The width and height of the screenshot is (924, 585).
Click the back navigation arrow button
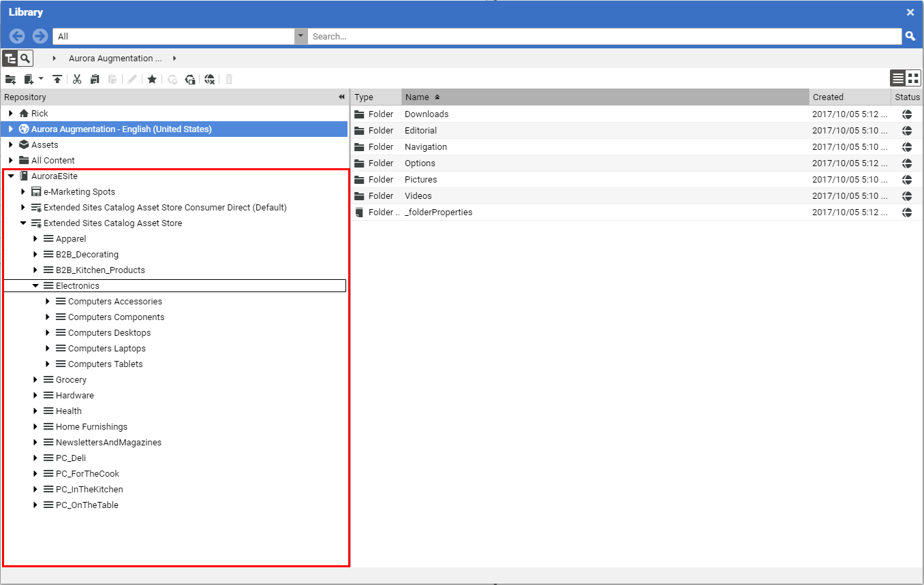click(x=16, y=35)
